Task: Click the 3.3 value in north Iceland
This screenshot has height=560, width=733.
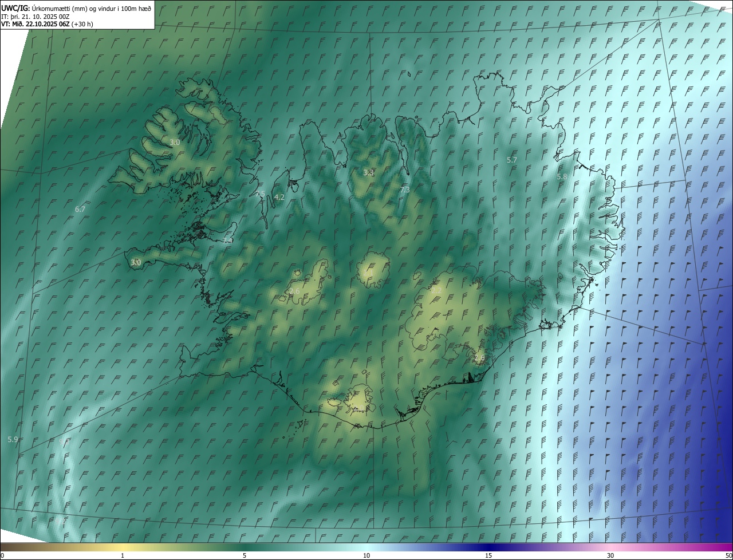Action: [x=369, y=173]
